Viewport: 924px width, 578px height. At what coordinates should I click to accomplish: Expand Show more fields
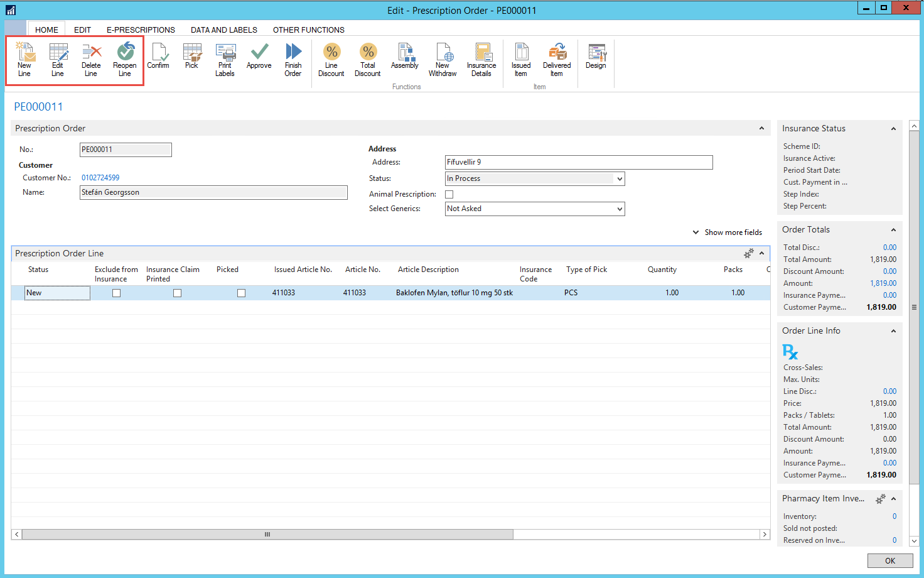728,232
